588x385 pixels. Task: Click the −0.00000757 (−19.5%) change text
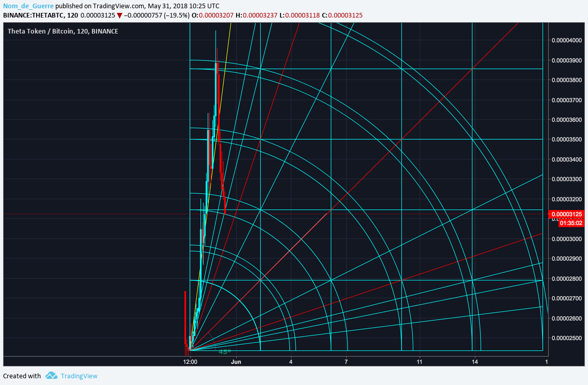[x=157, y=15]
